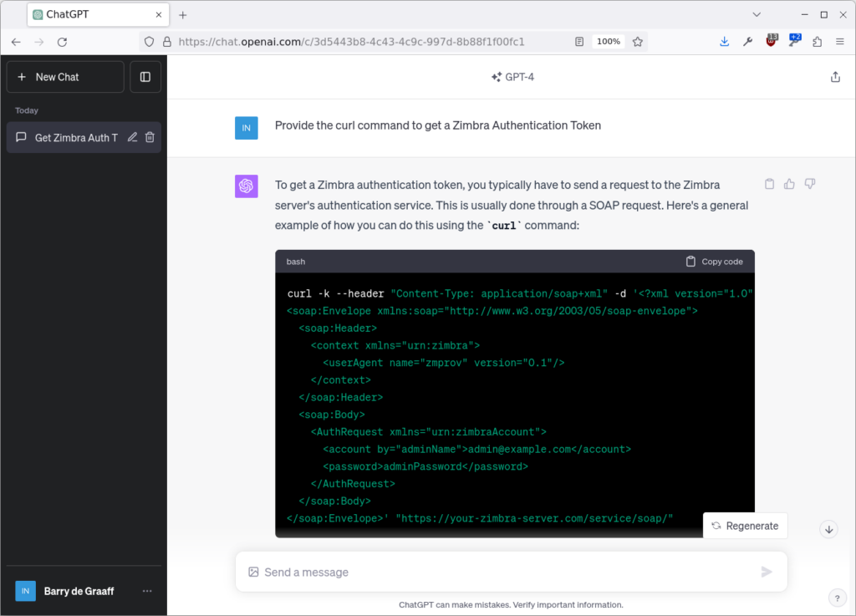The height and width of the screenshot is (616, 856).
Task: Collapse the sidebar with the panel icon
Action: pos(145,76)
